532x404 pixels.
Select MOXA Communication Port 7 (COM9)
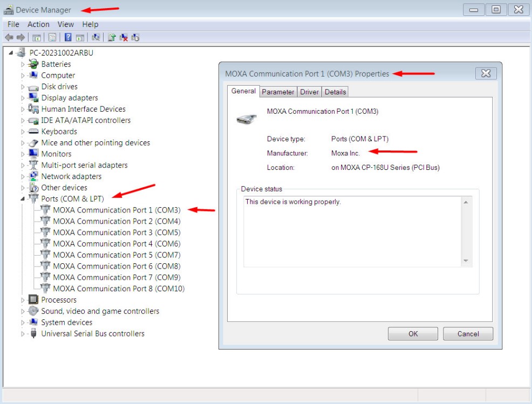pyautogui.click(x=117, y=277)
